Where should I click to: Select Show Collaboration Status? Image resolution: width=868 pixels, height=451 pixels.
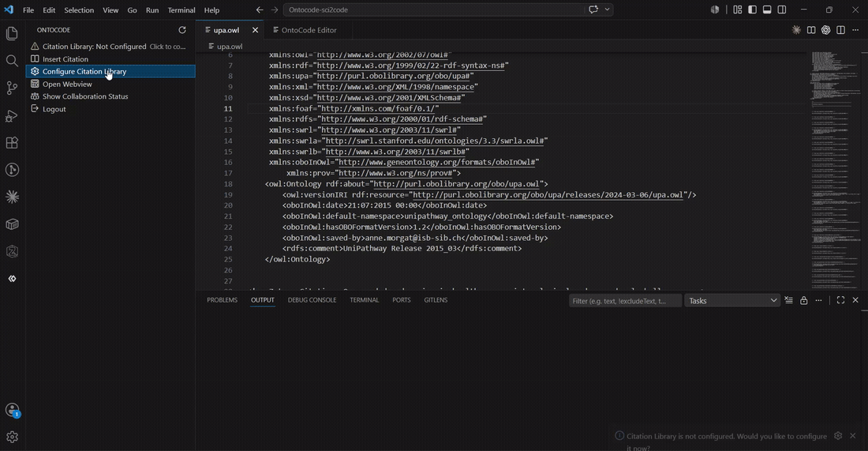110,96
